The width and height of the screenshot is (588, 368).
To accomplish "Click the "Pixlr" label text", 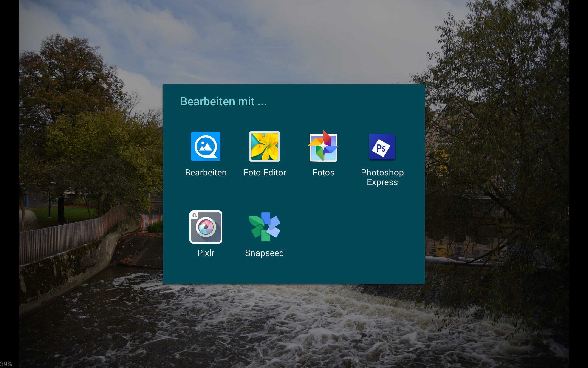I will 206,253.
